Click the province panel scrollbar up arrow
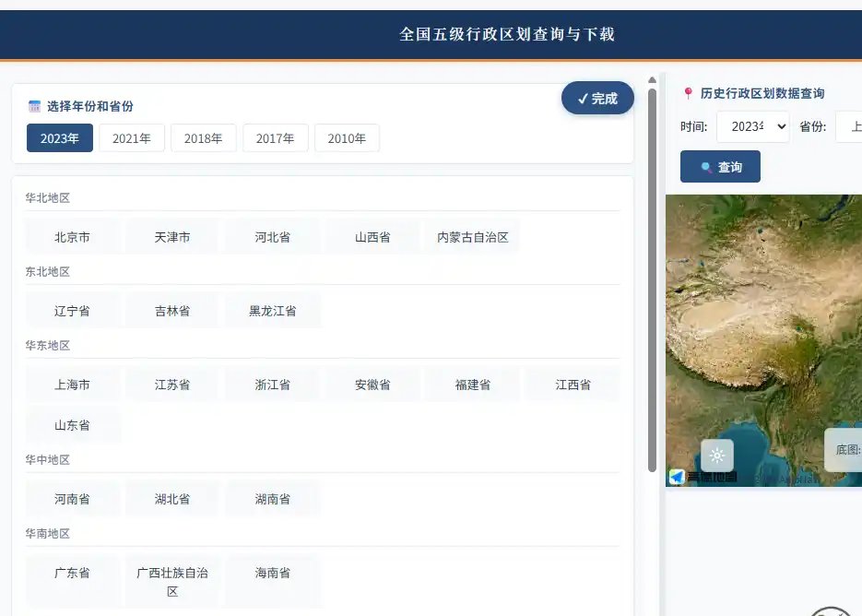Image resolution: width=862 pixels, height=616 pixels. point(652,80)
